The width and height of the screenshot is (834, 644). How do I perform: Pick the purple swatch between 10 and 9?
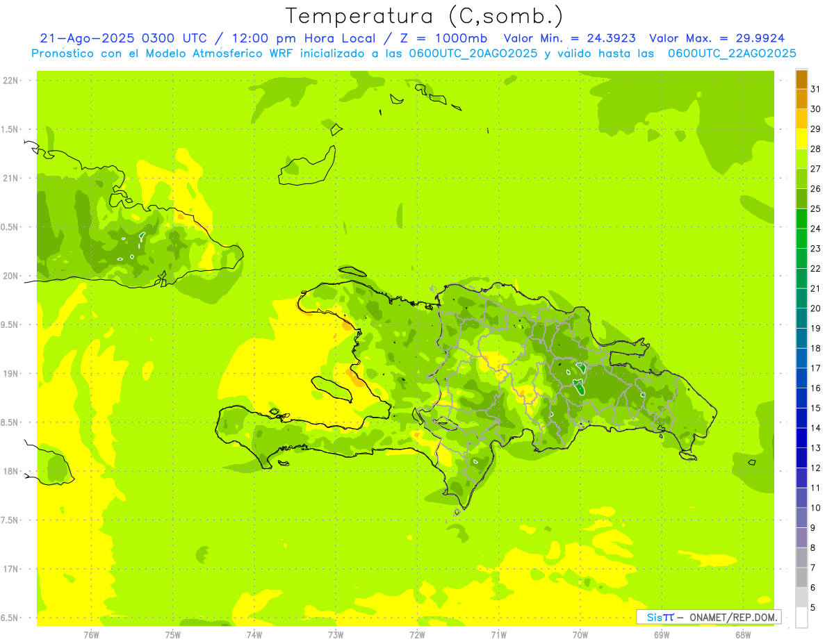click(801, 518)
